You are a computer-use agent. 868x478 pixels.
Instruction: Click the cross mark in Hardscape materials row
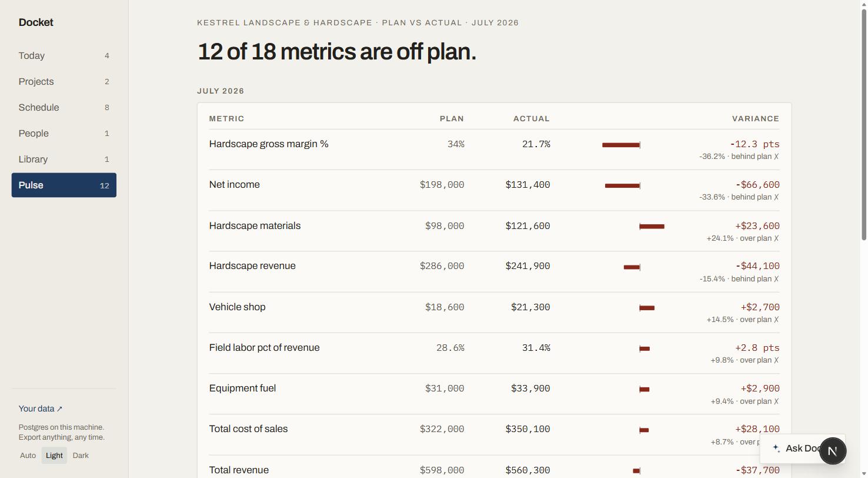(x=776, y=238)
